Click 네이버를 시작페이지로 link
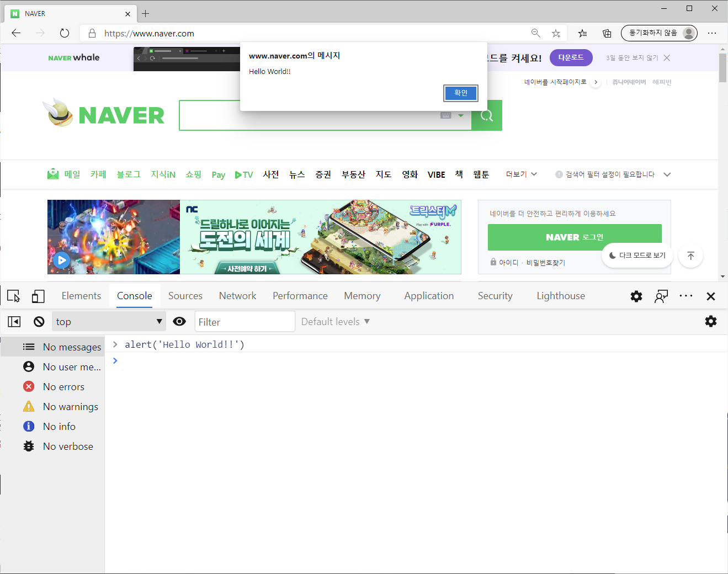Viewport: 728px width, 574px height. click(555, 82)
